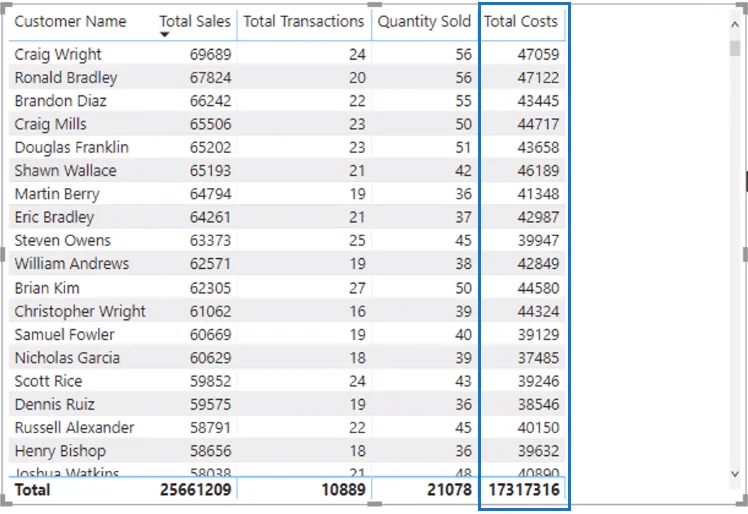The width and height of the screenshot is (748, 514).
Task: Select the Total Costs column header
Action: tap(521, 21)
